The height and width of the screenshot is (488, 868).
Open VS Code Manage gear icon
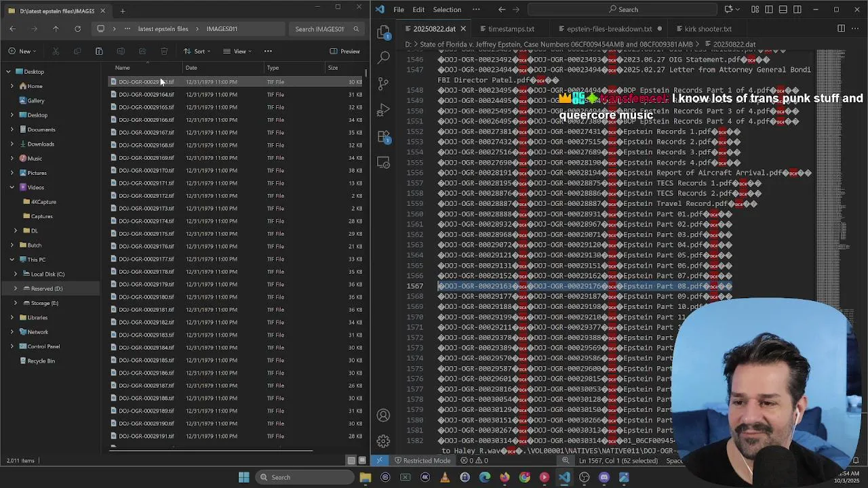coord(384,441)
